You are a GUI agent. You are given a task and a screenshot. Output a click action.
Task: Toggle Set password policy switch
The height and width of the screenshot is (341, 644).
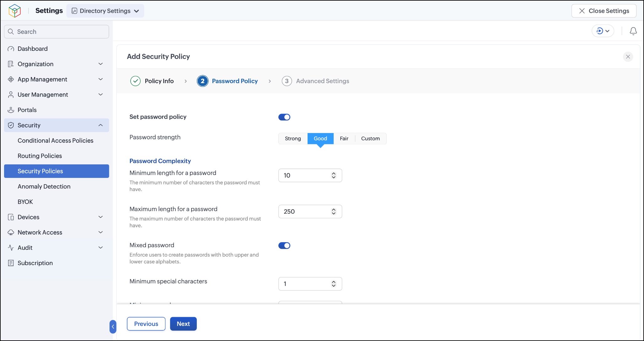[x=284, y=117]
